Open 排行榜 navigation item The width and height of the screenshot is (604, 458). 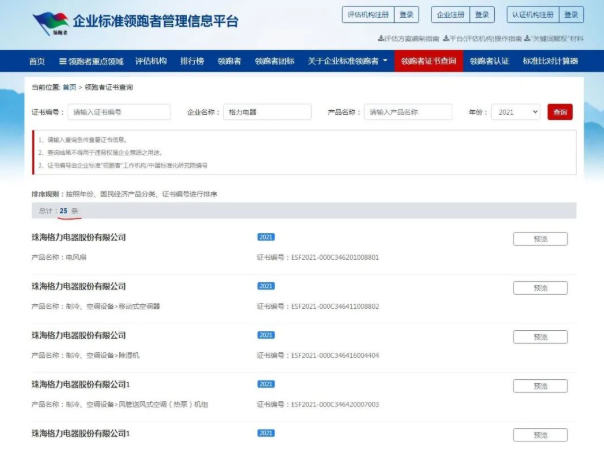[192, 61]
